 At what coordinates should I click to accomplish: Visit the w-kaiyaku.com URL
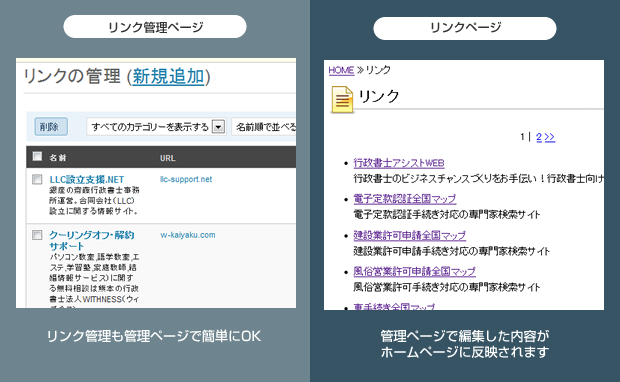[x=188, y=235]
